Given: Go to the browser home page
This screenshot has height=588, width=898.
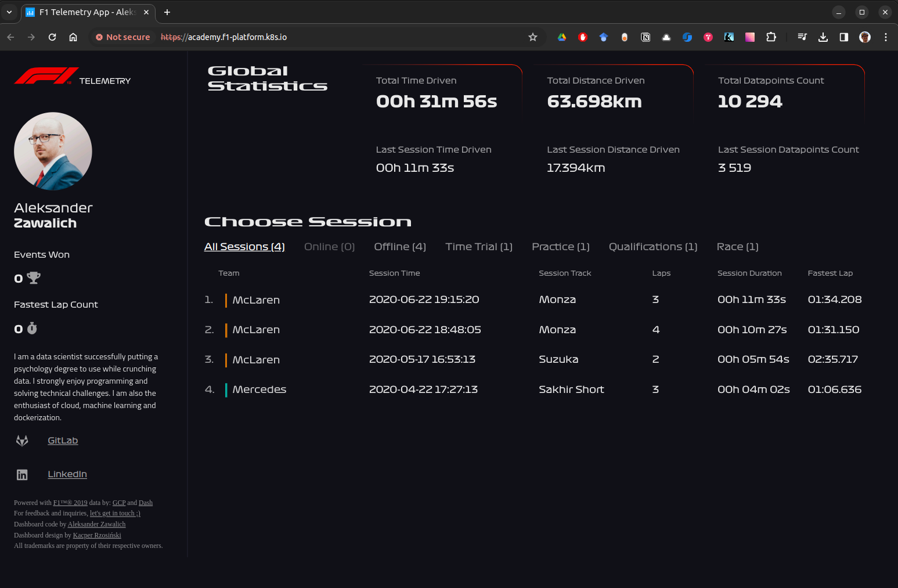Looking at the screenshot, I should [x=73, y=37].
